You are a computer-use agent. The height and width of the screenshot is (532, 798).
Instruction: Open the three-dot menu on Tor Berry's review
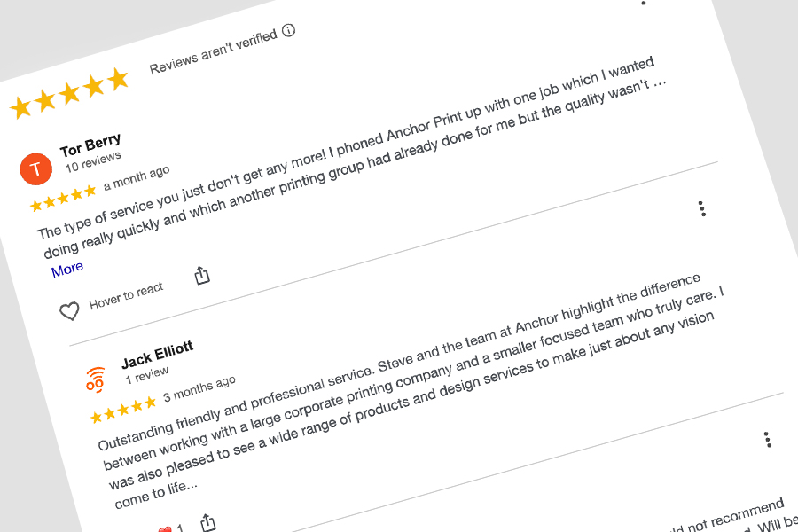pos(702,208)
